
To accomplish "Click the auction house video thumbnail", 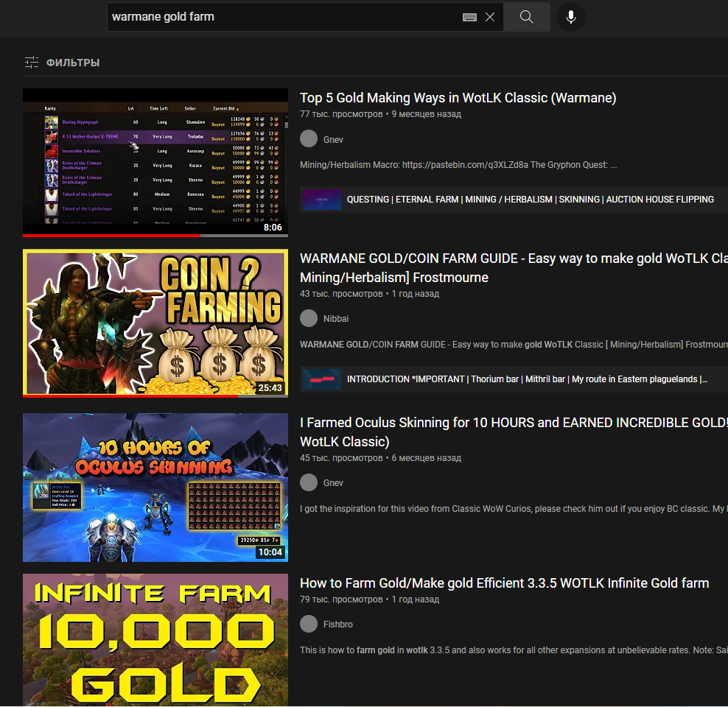I will [x=155, y=162].
